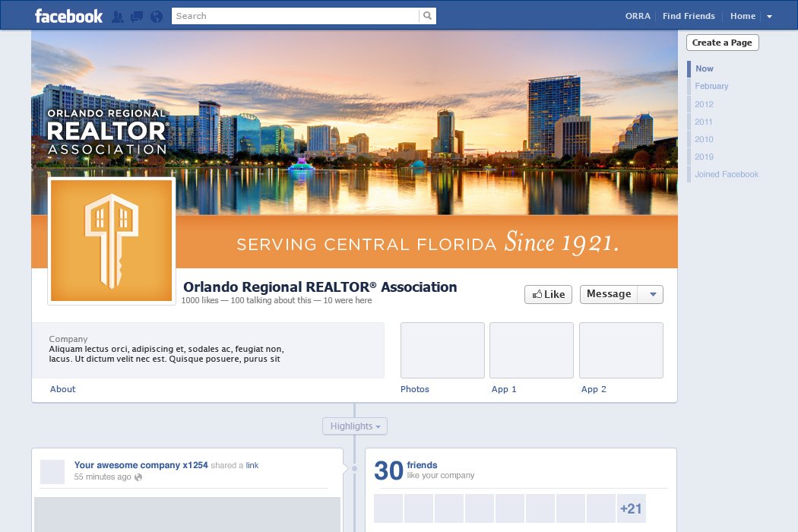Open the ORRA profile link
Image resolution: width=798 pixels, height=532 pixels.
638,16
